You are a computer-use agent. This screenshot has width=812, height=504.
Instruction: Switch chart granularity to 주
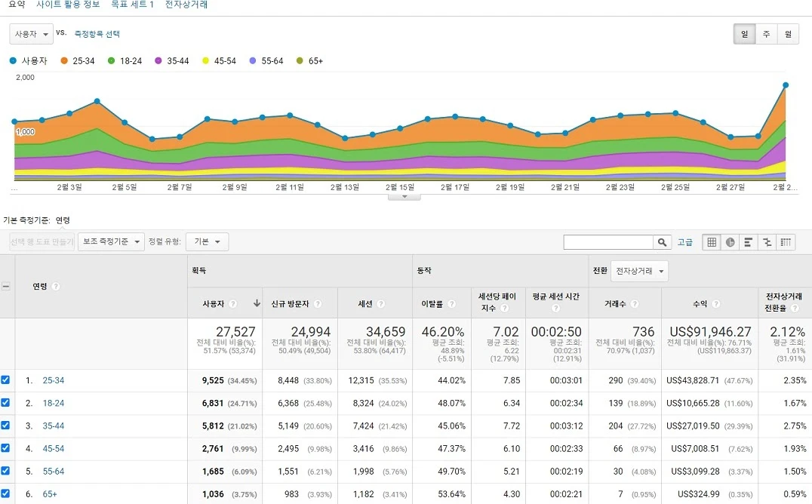click(x=766, y=34)
